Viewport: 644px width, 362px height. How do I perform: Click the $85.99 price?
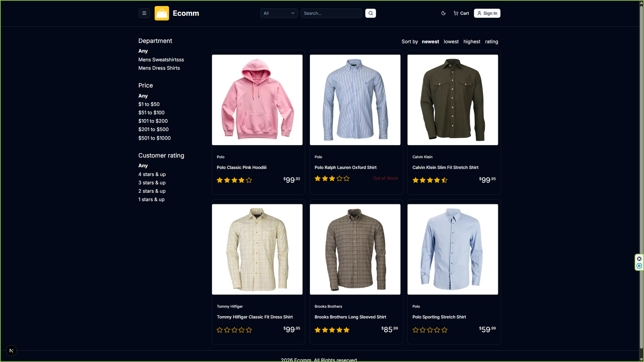pyautogui.click(x=390, y=329)
